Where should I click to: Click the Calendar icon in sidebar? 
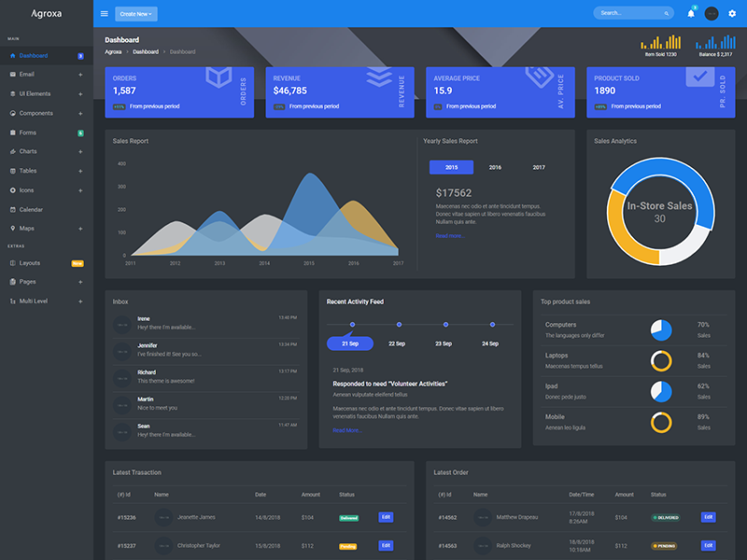pos(12,209)
